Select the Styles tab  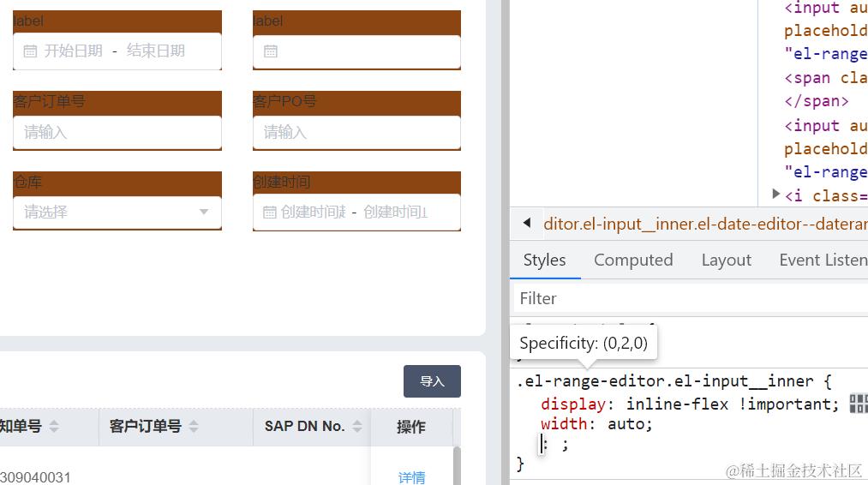(x=544, y=260)
